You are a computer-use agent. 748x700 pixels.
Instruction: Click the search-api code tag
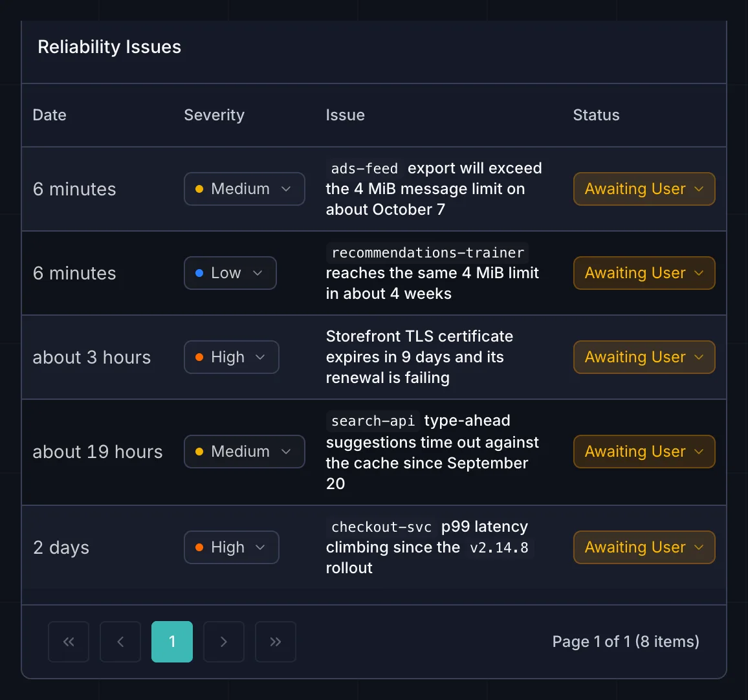point(373,421)
